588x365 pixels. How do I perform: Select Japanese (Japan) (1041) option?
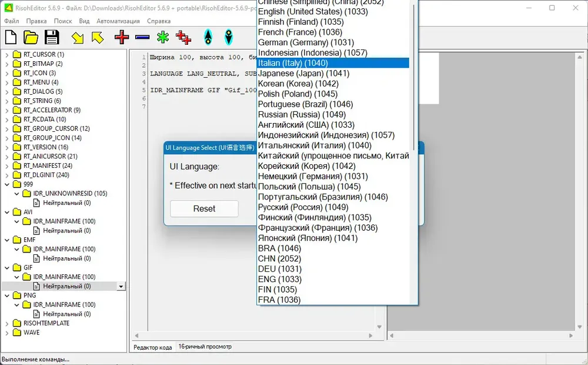click(333, 73)
